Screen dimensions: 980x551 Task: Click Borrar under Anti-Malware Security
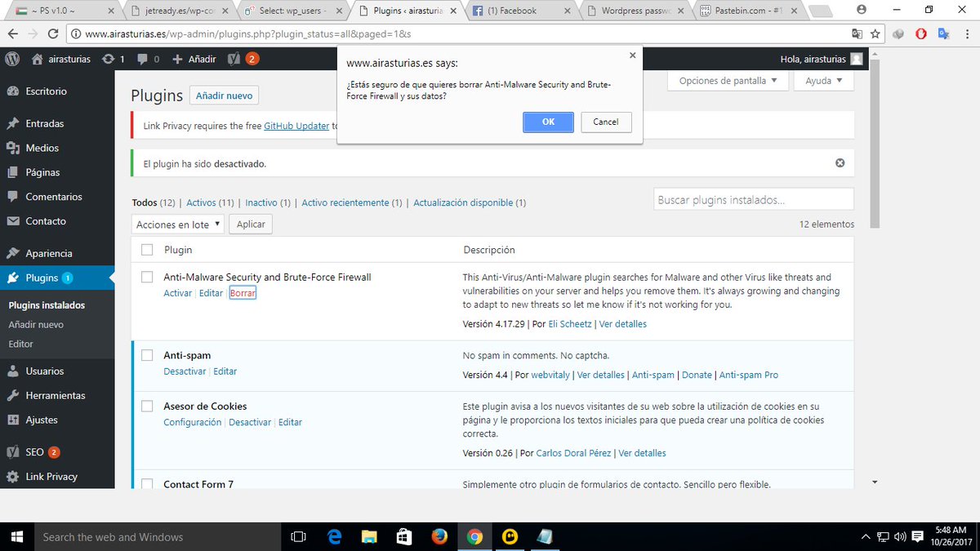[243, 293]
